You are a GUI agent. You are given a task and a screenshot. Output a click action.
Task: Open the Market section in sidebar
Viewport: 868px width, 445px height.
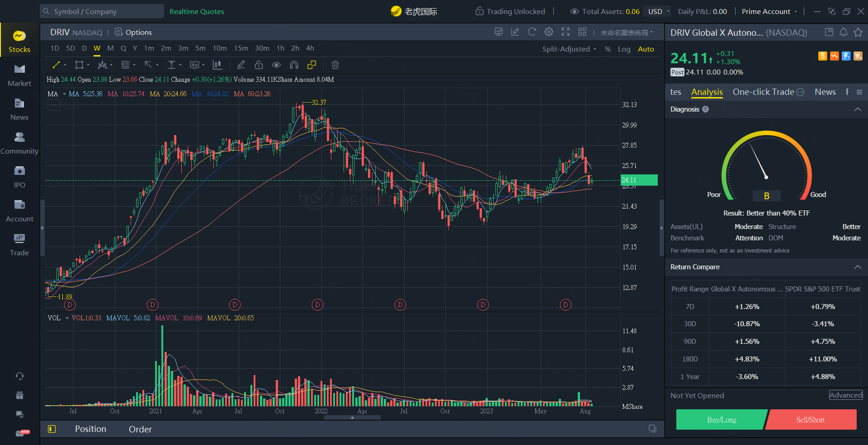[x=19, y=75]
